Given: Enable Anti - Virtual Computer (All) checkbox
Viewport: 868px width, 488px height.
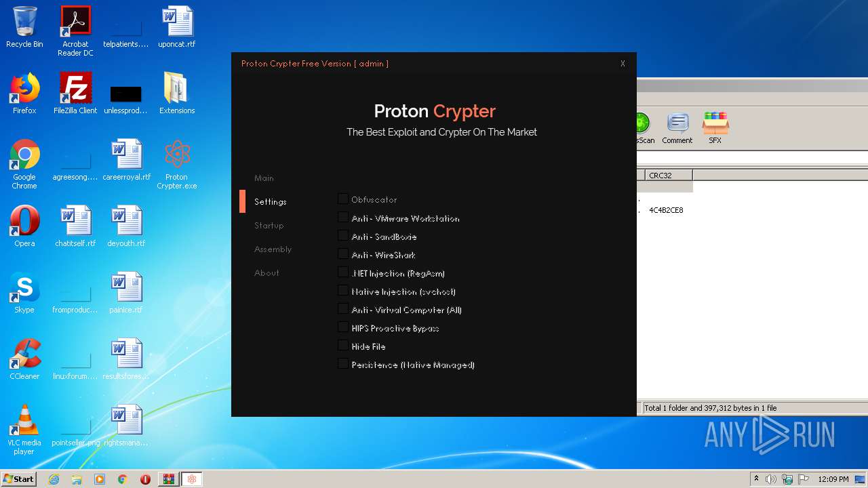Looking at the screenshot, I should [x=343, y=309].
